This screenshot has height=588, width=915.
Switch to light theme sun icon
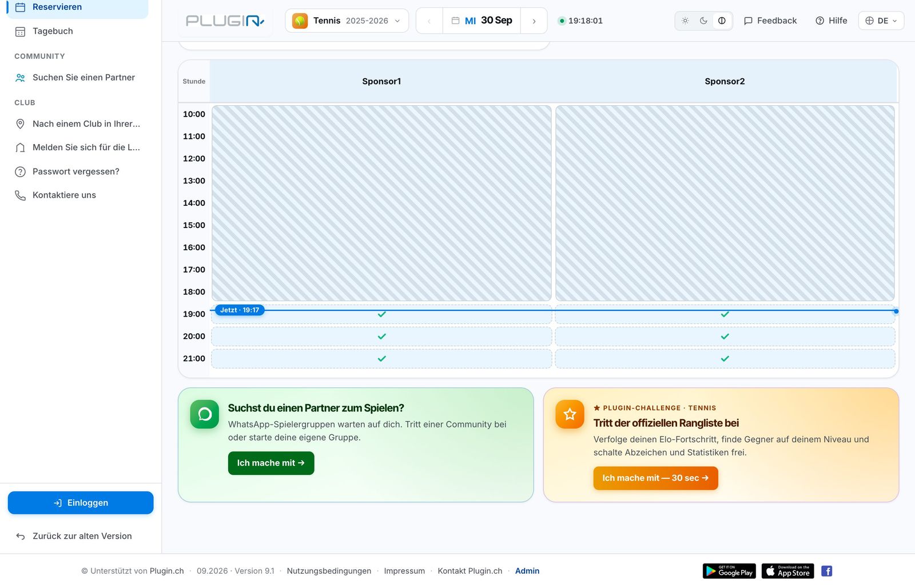[x=685, y=21]
